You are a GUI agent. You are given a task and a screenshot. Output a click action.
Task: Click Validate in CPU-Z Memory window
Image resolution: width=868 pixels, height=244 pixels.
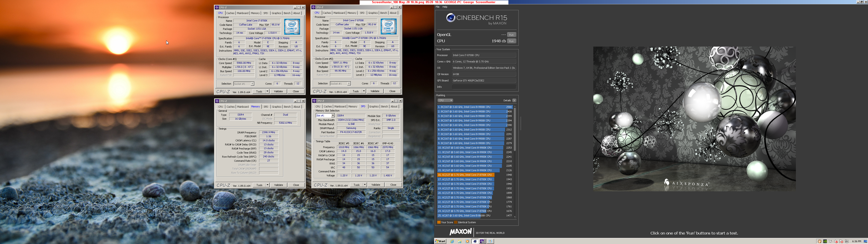click(279, 185)
